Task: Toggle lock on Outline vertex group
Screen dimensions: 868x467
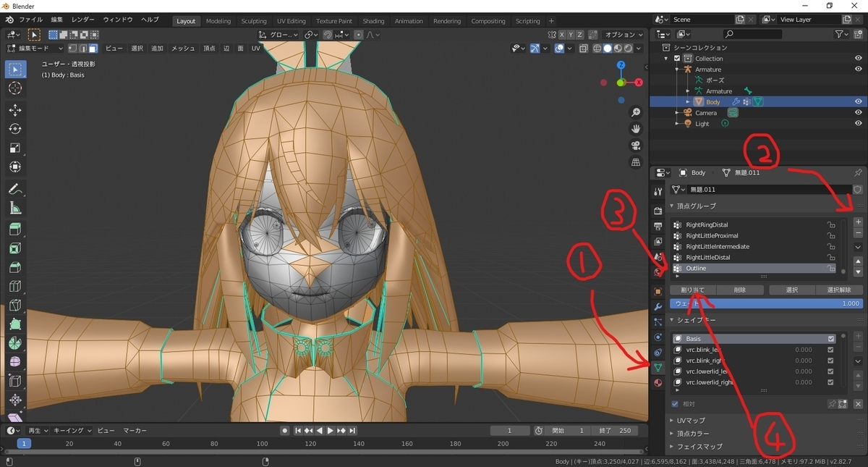Action: (x=832, y=269)
